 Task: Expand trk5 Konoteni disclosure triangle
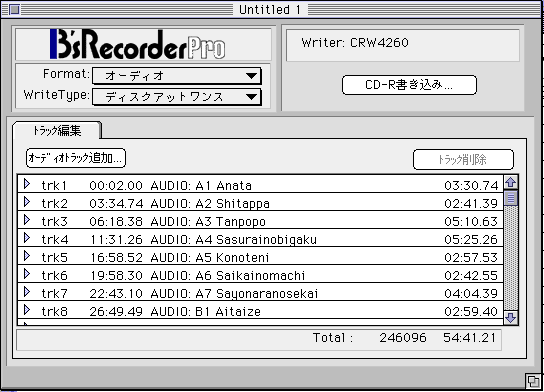(x=27, y=256)
